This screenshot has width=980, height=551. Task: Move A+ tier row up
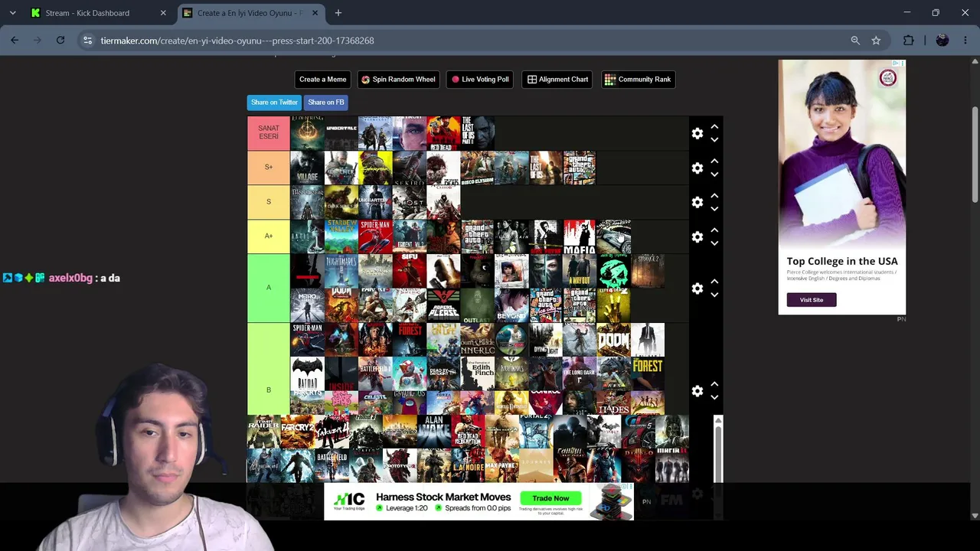pos(714,230)
